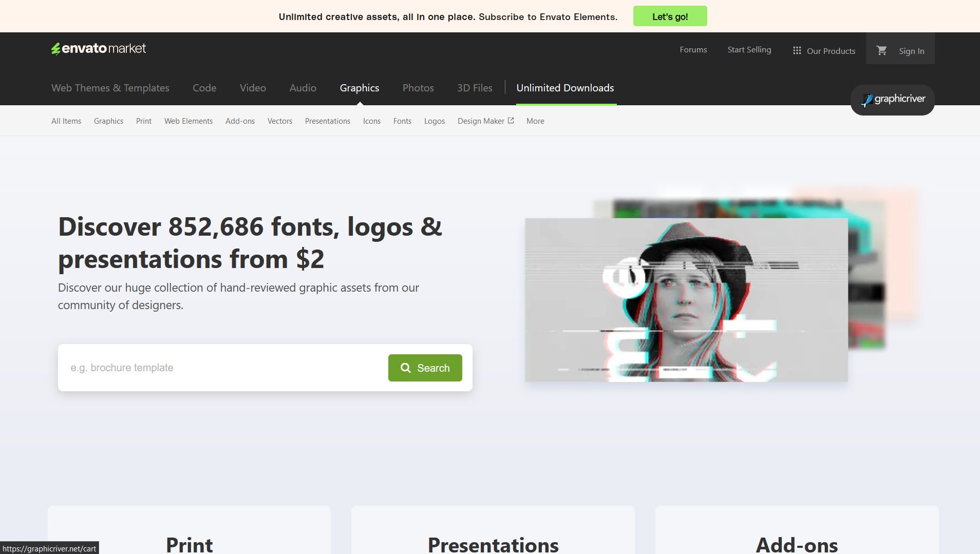
Task: Open the More menu
Action: (535, 121)
